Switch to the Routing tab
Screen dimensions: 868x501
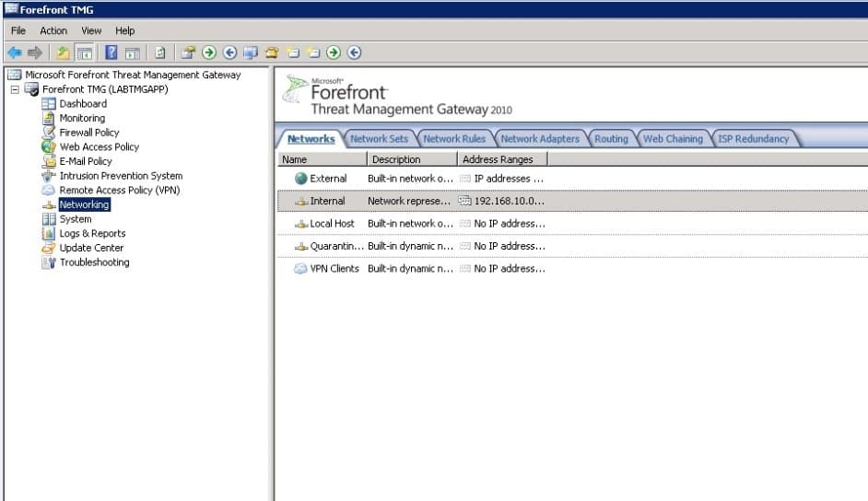[x=611, y=139]
